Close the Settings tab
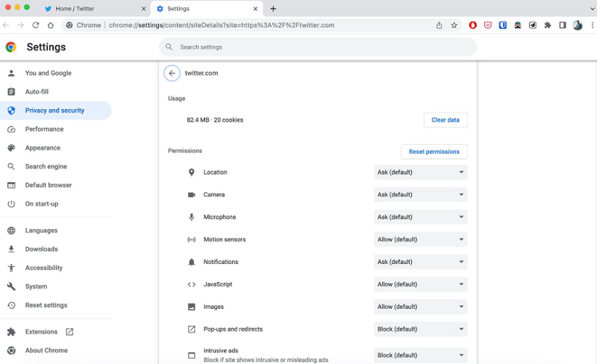This screenshot has width=597, height=364. click(x=255, y=8)
